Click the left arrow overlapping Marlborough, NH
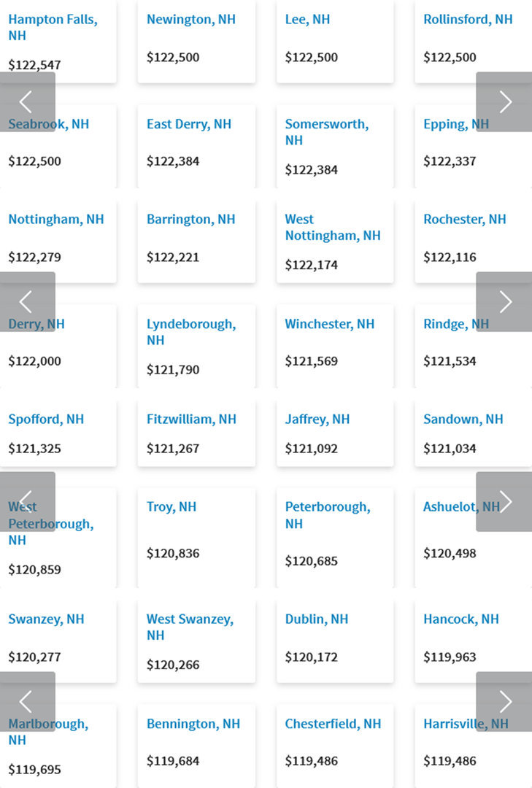The width and height of the screenshot is (532, 788). click(x=27, y=701)
